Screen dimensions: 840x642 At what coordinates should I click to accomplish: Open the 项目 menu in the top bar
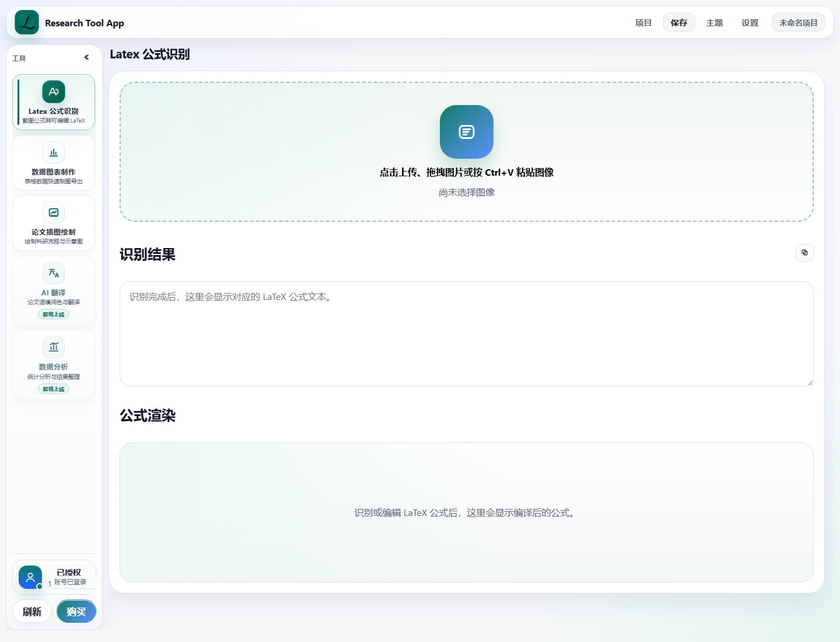(x=643, y=23)
